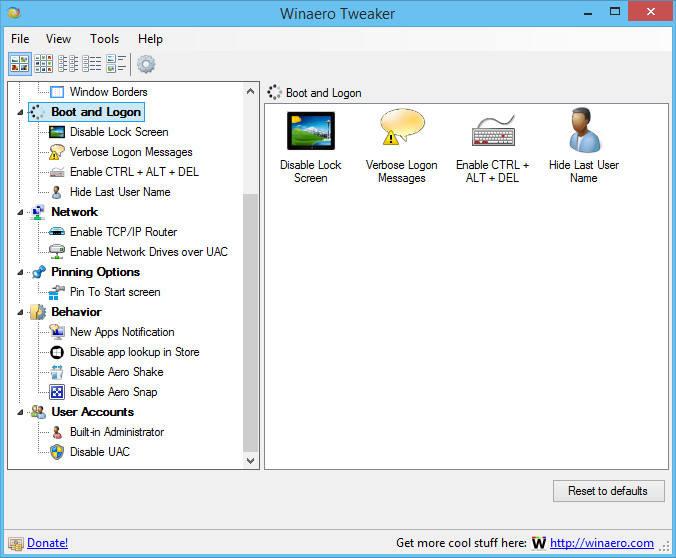Switch to list view in toolbar
The image size is (676, 558).
click(68, 64)
